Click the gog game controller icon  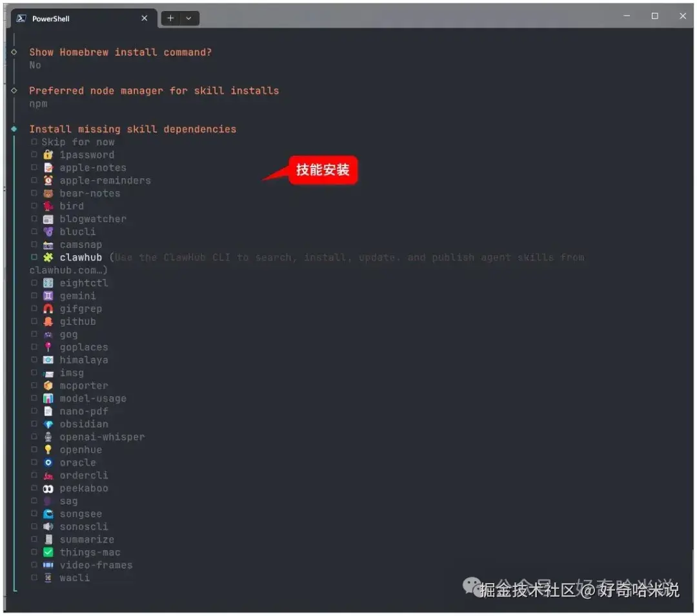pos(48,334)
